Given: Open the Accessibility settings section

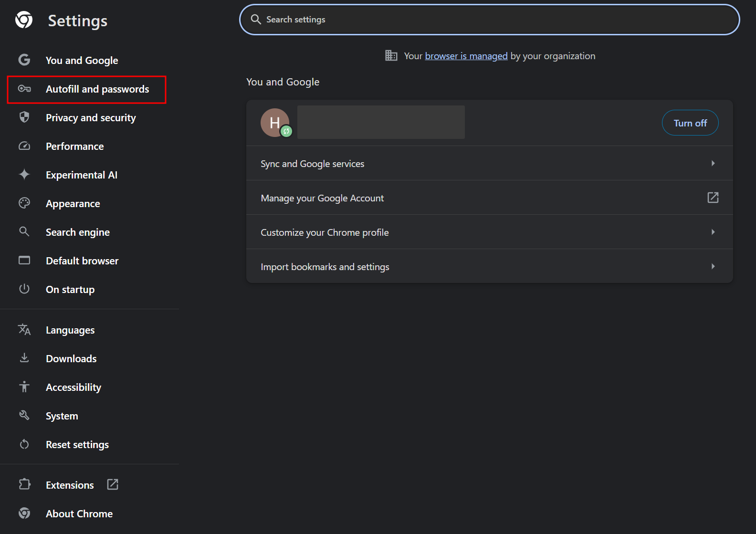Looking at the screenshot, I should click(73, 387).
